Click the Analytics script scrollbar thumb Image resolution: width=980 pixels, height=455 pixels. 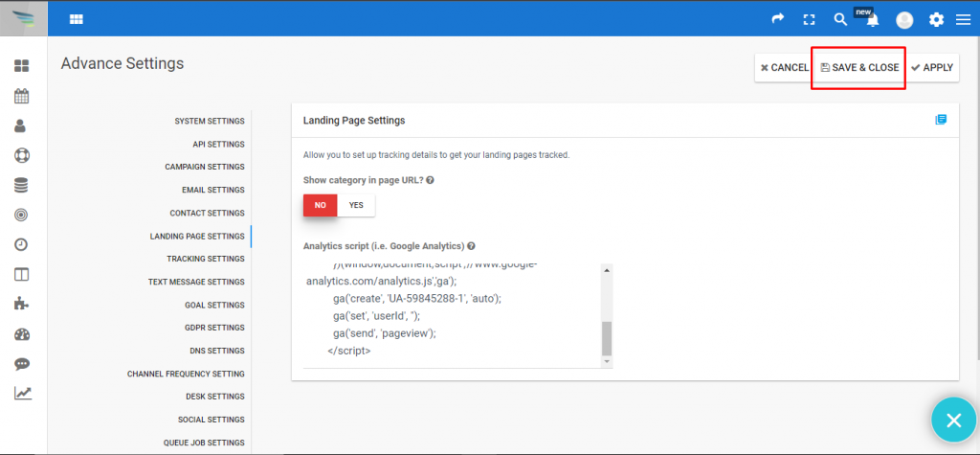coord(607,338)
